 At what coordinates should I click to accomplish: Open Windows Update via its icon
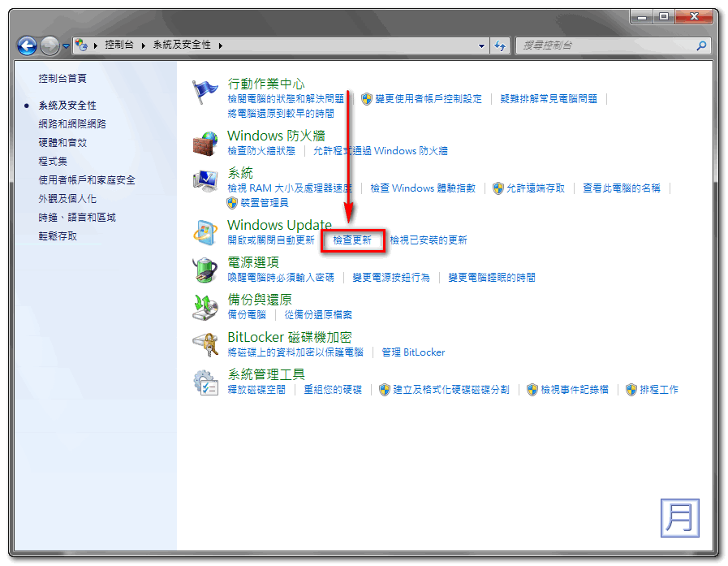(205, 231)
